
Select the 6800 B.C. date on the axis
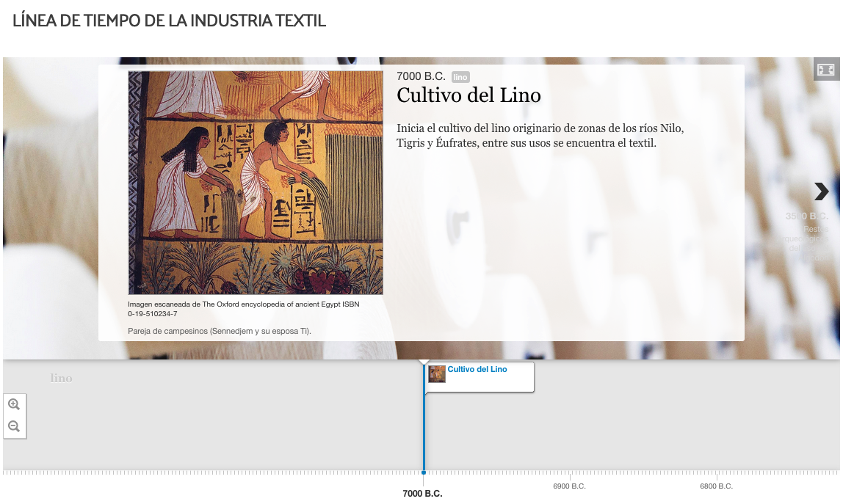[716, 486]
